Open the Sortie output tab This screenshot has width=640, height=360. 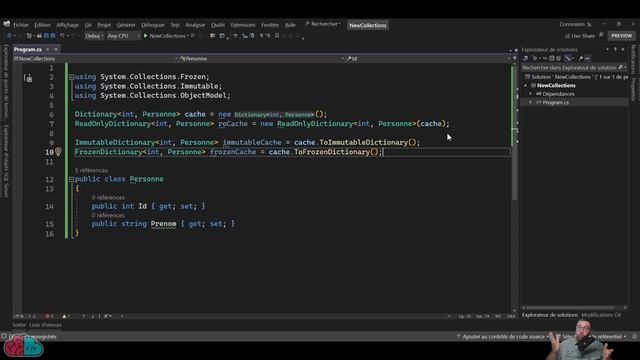click(19, 325)
